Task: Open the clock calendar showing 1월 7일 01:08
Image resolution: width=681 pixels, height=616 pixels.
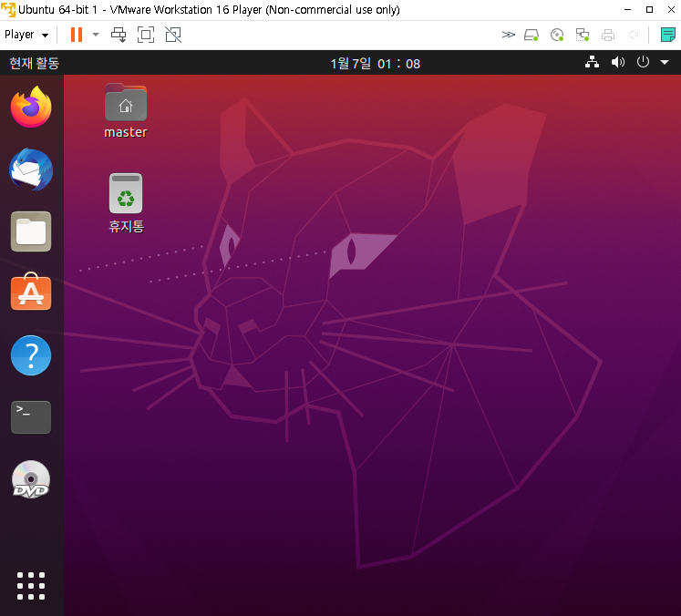Action: tap(376, 64)
